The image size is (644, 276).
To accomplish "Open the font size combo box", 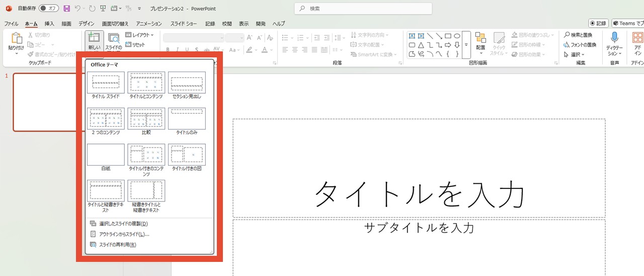I will [x=235, y=38].
